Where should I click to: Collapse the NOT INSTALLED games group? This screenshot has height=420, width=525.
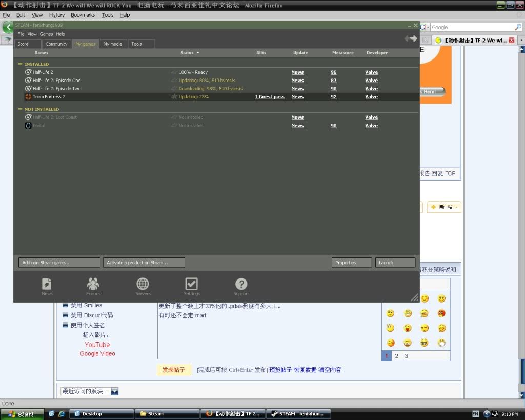[x=20, y=109]
